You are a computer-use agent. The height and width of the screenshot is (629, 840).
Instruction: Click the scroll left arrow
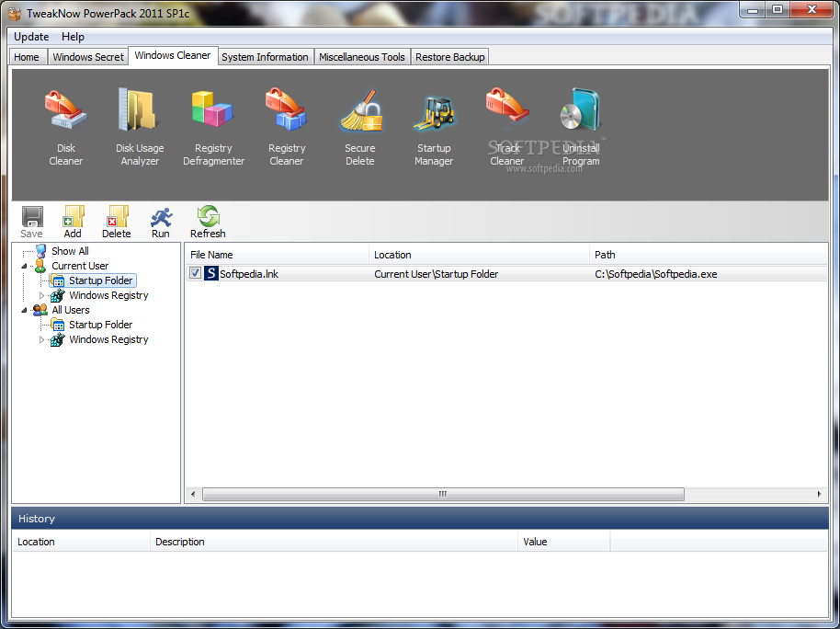(193, 494)
